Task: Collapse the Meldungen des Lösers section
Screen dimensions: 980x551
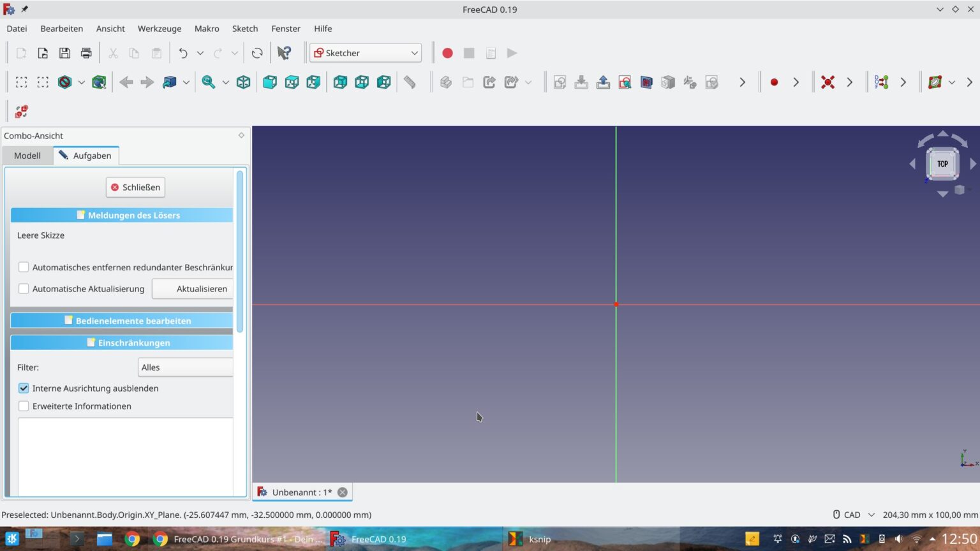Action: pyautogui.click(x=122, y=215)
